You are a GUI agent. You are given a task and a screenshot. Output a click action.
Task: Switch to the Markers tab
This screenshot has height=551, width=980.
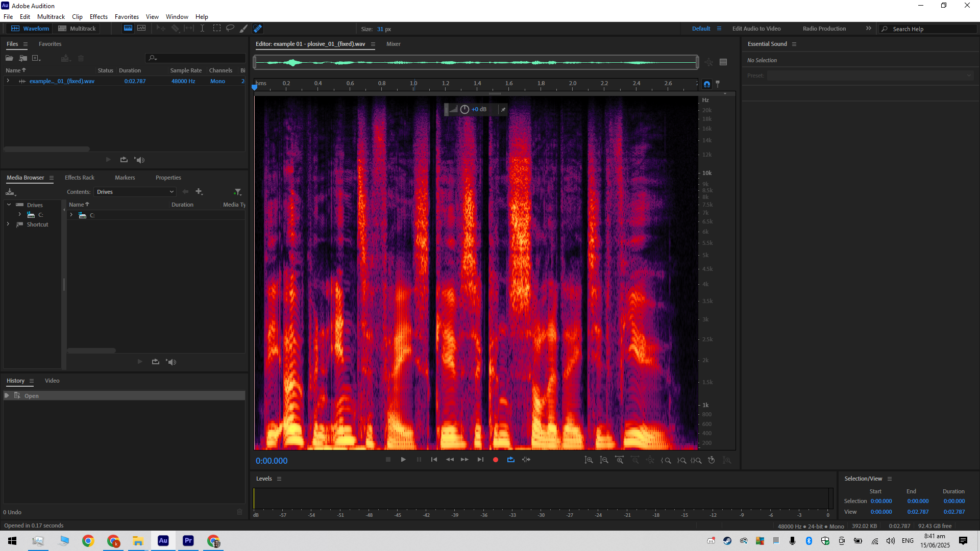click(125, 178)
